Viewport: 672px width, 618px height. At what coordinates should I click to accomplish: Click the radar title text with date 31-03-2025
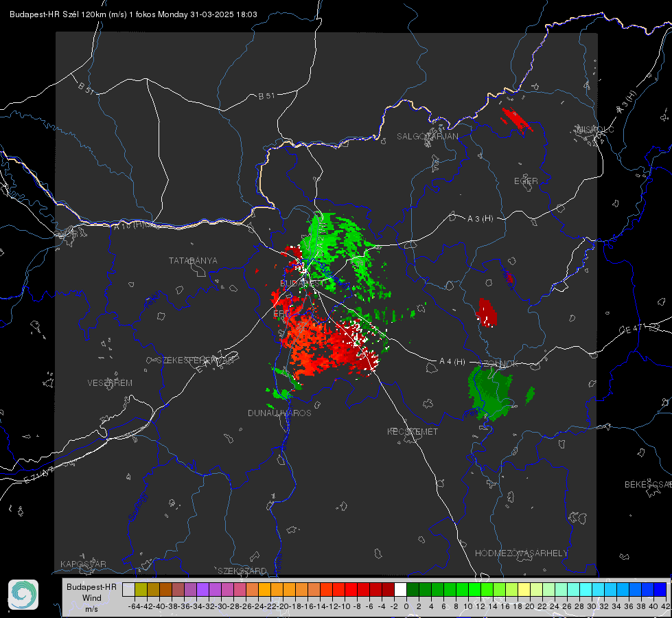coord(133,14)
